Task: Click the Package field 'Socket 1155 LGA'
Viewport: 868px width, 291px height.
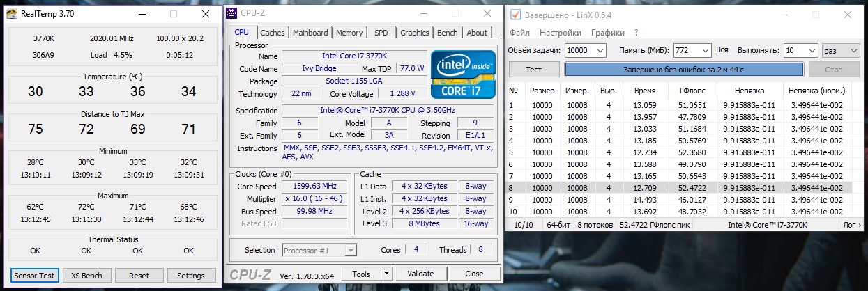Action: click(x=355, y=81)
